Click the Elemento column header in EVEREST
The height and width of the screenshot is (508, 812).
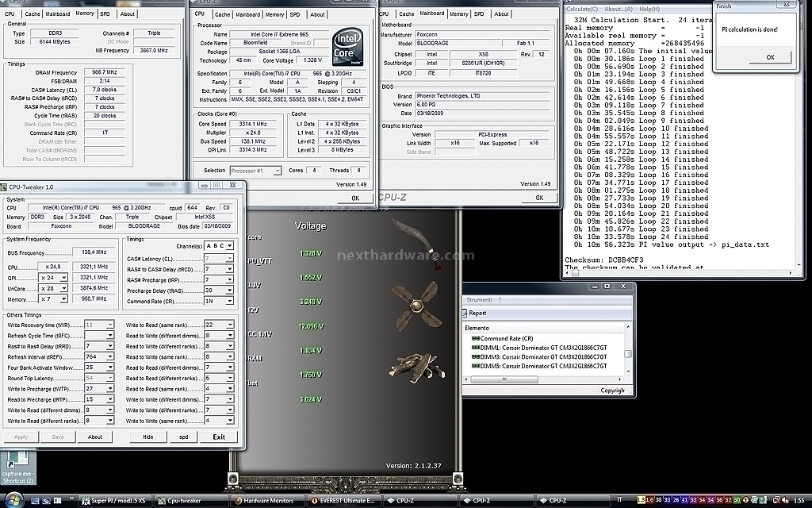tap(544, 328)
